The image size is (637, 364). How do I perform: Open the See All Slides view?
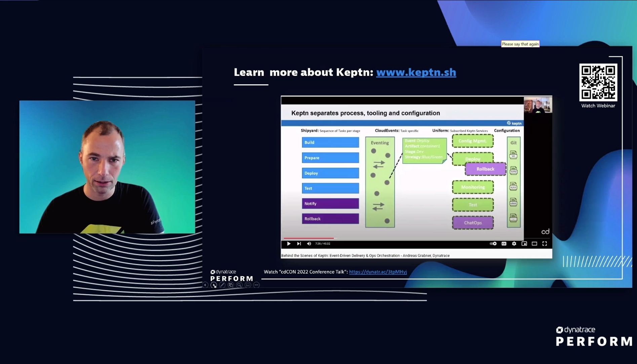pos(231,285)
